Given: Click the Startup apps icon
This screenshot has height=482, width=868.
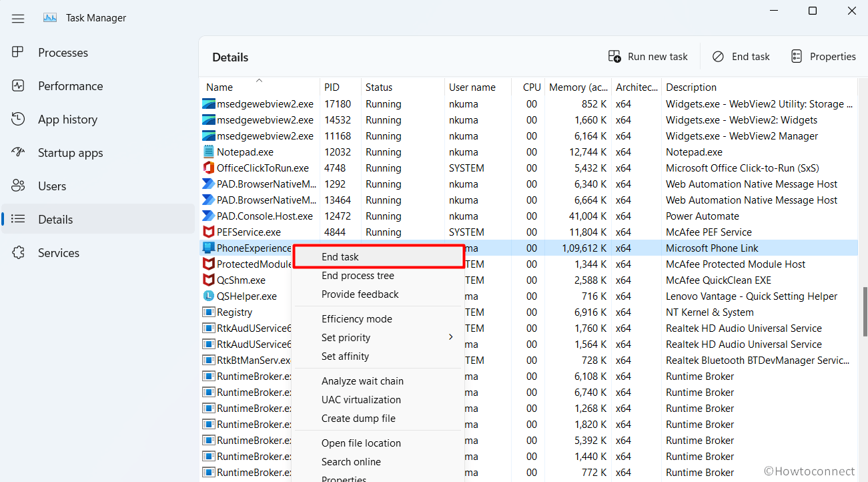Looking at the screenshot, I should (x=18, y=152).
